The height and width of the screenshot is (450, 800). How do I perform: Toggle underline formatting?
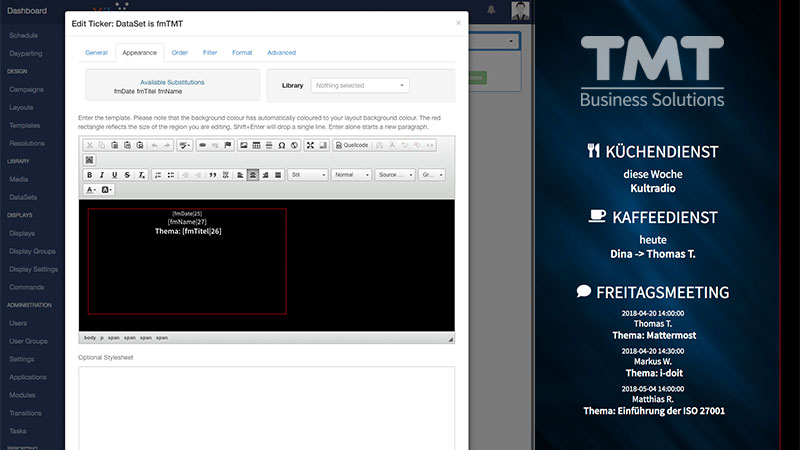point(114,175)
